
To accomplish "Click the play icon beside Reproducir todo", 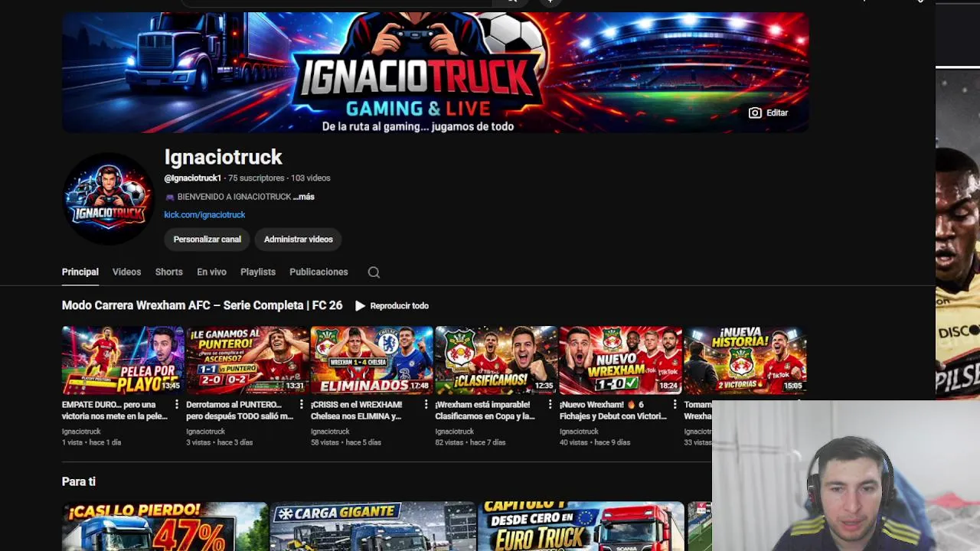I will (x=360, y=305).
